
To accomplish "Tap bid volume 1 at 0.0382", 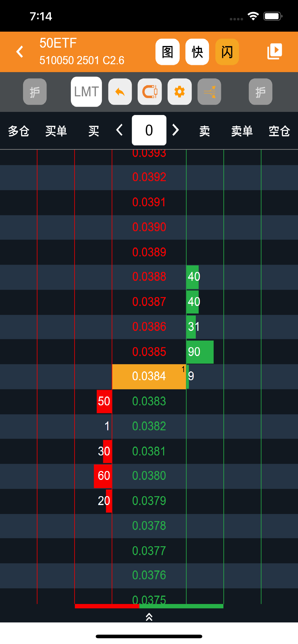I will (107, 426).
